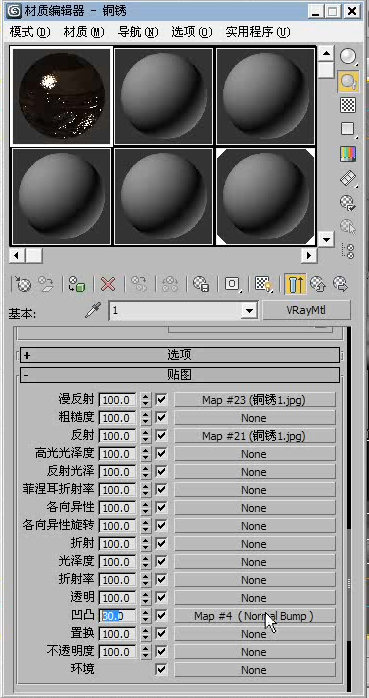
Task: Click the Put to Library icon
Action: click(201, 284)
